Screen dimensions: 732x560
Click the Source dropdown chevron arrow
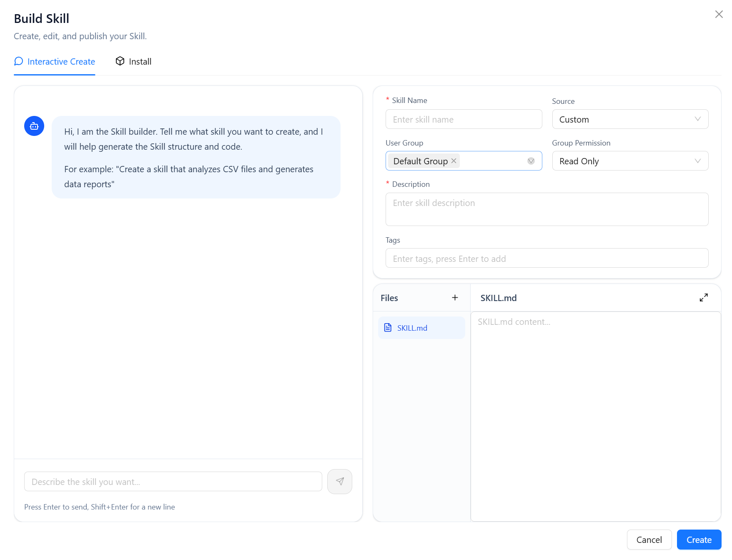(697, 119)
